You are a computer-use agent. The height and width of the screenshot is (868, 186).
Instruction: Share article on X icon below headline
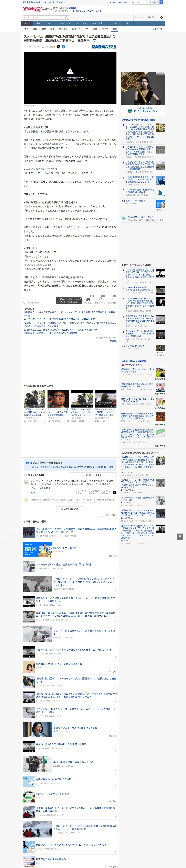(x=58, y=47)
